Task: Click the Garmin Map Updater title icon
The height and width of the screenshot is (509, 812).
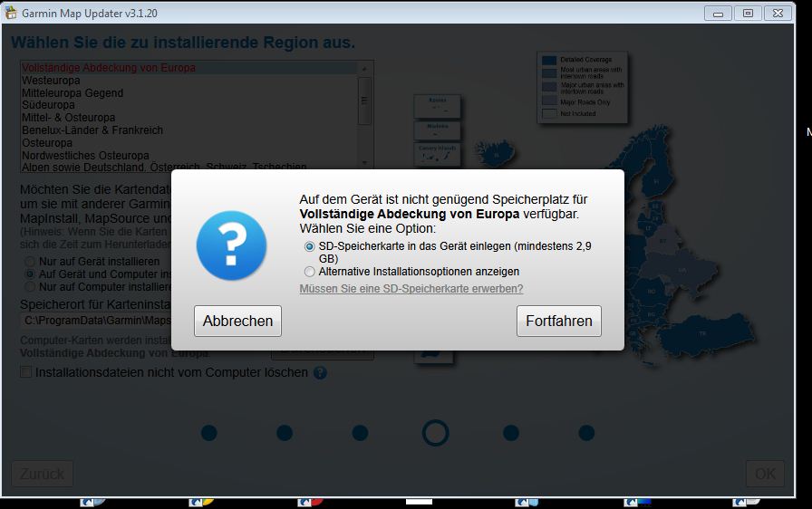Action: point(10,13)
